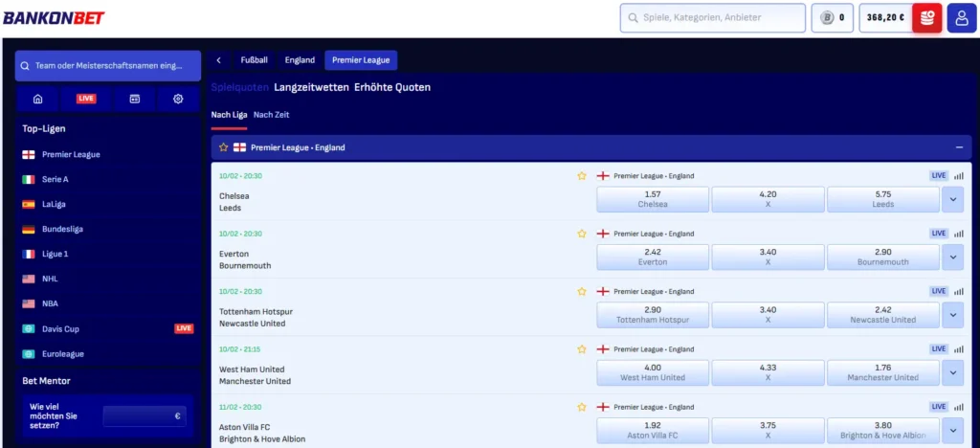Go back with the breadcrumb arrow
This screenshot has height=448, width=980.
(219, 60)
